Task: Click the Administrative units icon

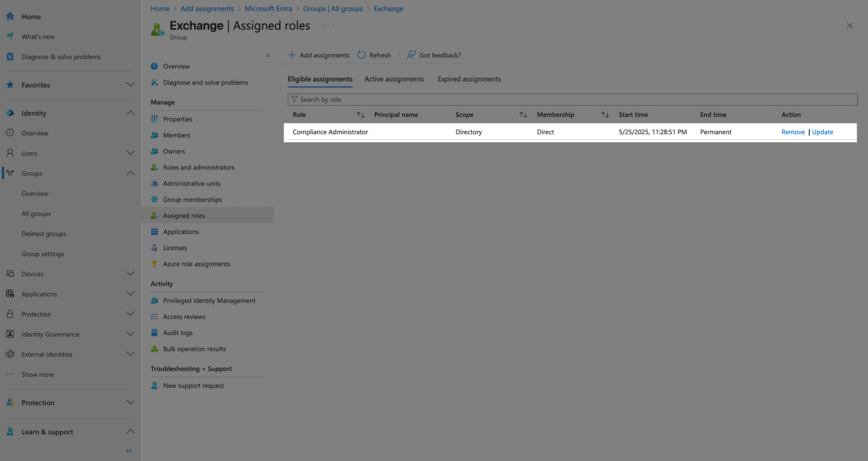Action: pos(154,183)
